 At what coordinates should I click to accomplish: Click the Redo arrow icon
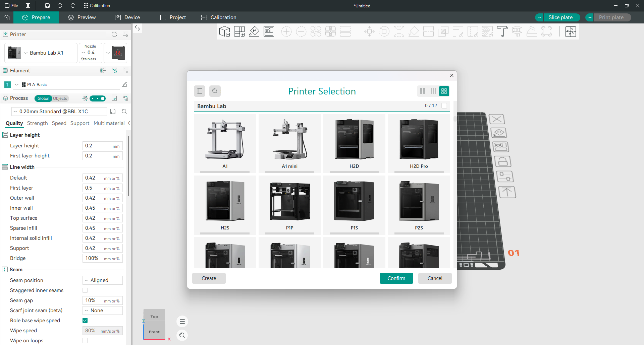coord(73,5)
